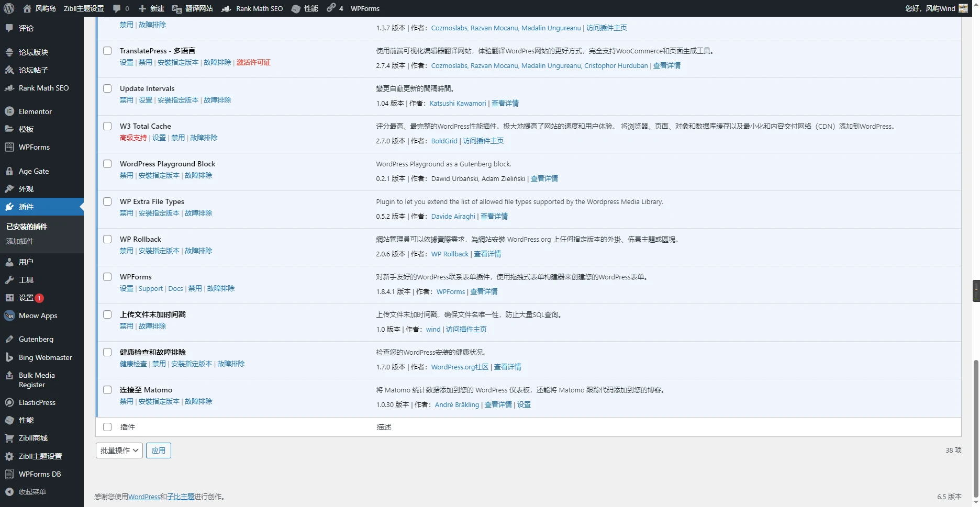Click the user avatar in top right

pos(963,8)
